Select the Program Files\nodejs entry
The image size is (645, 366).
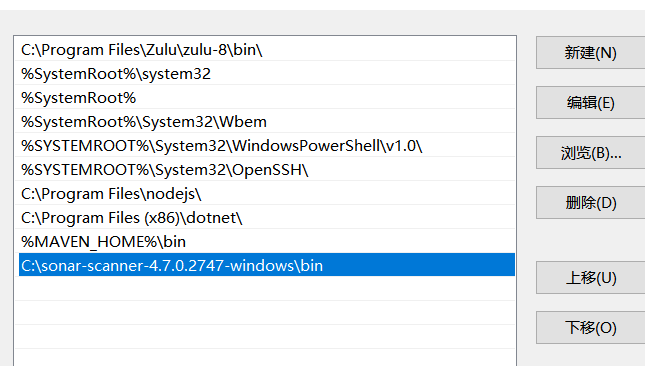265,193
